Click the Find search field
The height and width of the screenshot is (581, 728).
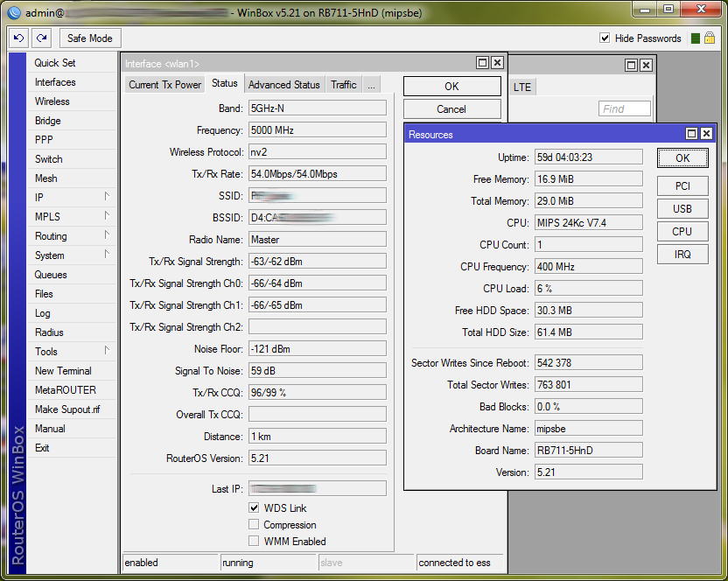point(624,108)
